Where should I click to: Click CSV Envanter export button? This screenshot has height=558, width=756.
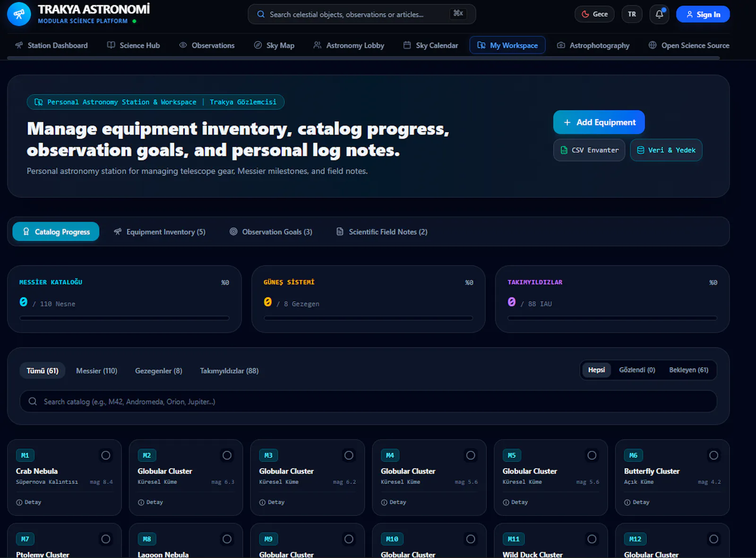(589, 150)
